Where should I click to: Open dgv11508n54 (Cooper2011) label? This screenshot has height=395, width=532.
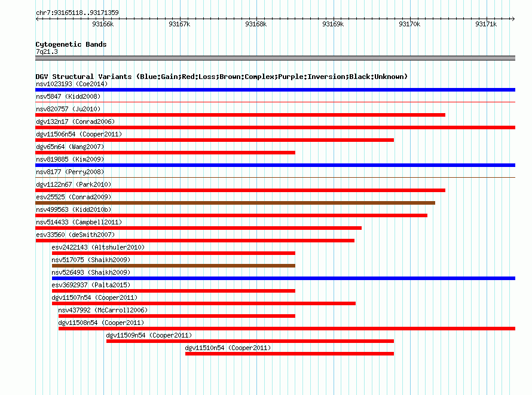(x=101, y=323)
